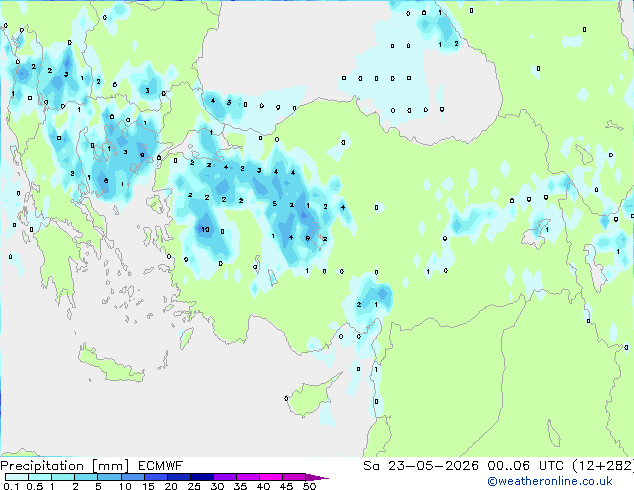Select the '00..06 UTC' time range text

(525, 466)
